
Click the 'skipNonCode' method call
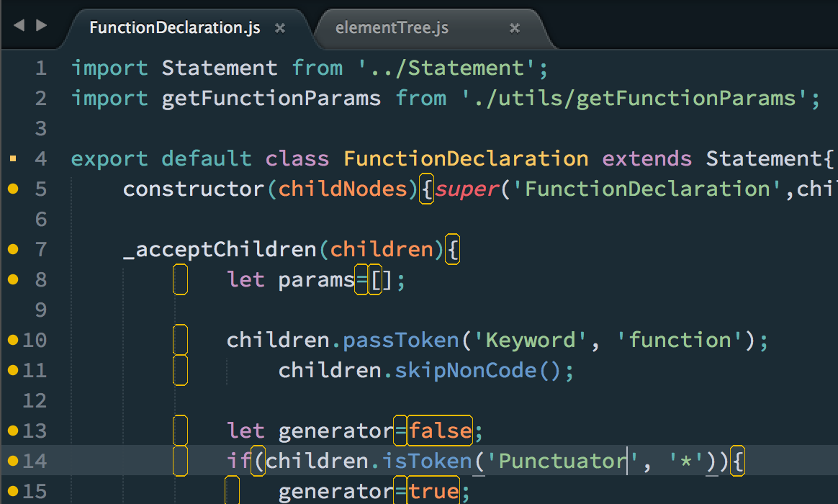(466, 370)
